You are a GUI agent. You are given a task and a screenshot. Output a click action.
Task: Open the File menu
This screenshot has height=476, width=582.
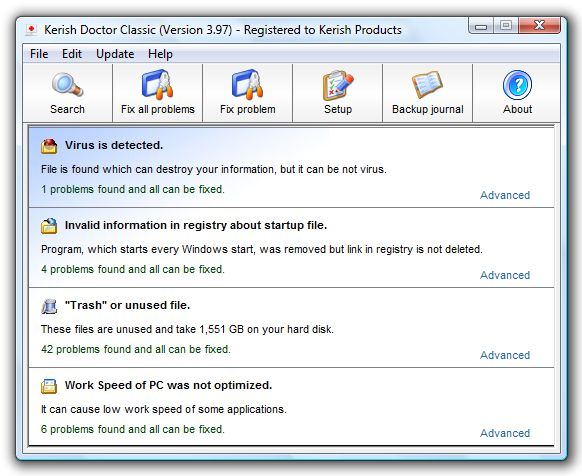point(39,54)
